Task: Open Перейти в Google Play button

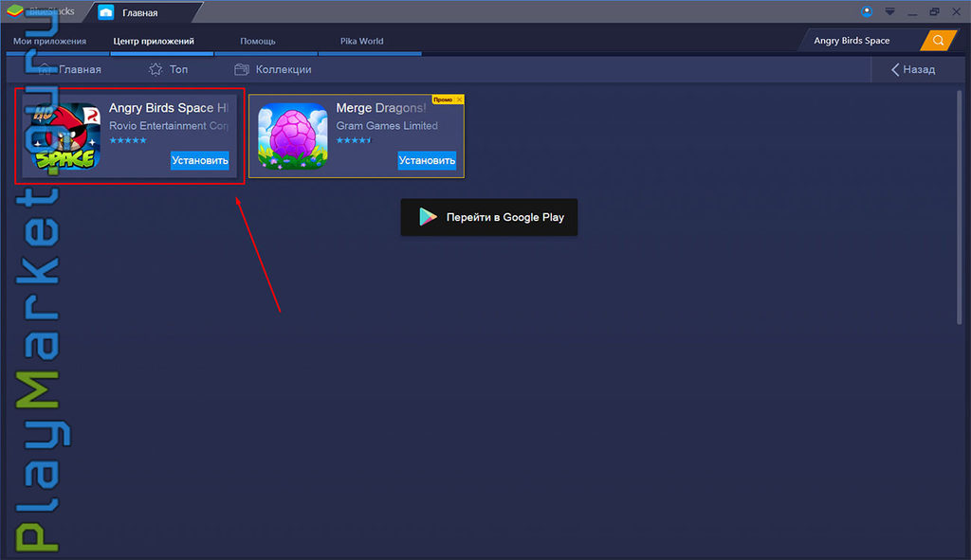Action: pyautogui.click(x=489, y=217)
